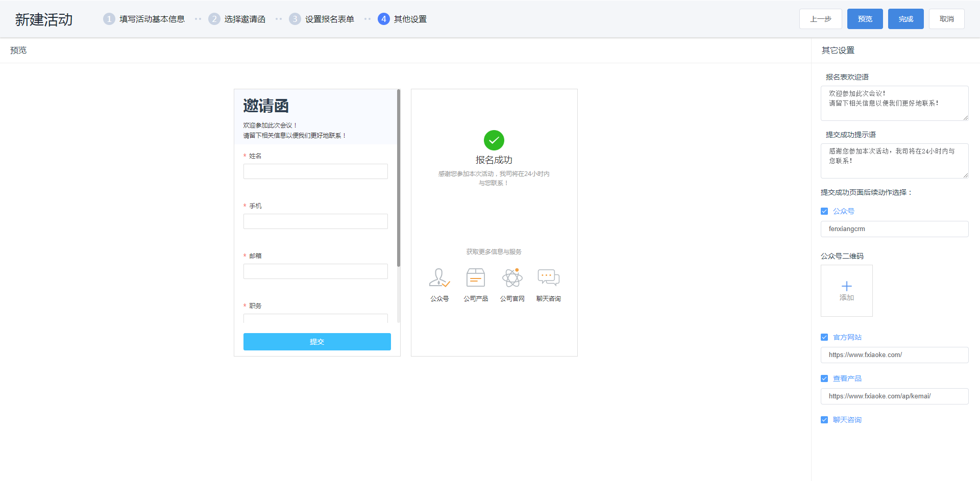Uncheck the 公众号 checkbox
The width and height of the screenshot is (980, 481).
824,211
